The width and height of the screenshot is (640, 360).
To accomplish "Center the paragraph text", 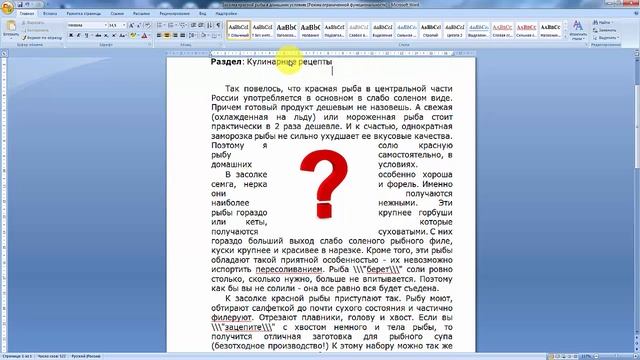I will (x=167, y=36).
